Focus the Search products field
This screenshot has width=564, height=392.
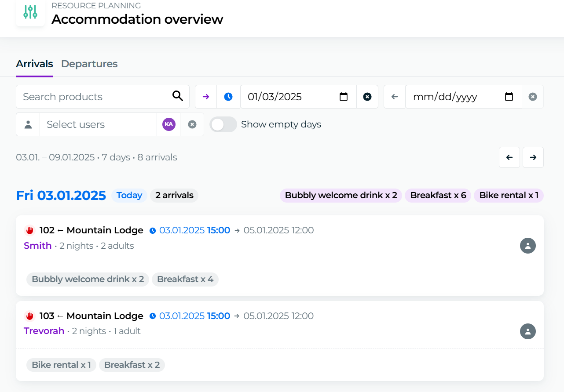pos(92,97)
